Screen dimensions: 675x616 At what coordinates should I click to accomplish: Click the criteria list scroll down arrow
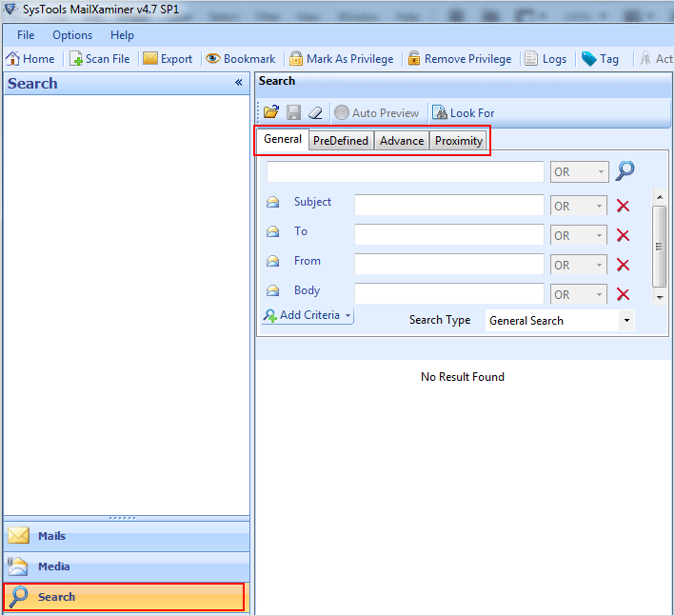click(x=660, y=297)
